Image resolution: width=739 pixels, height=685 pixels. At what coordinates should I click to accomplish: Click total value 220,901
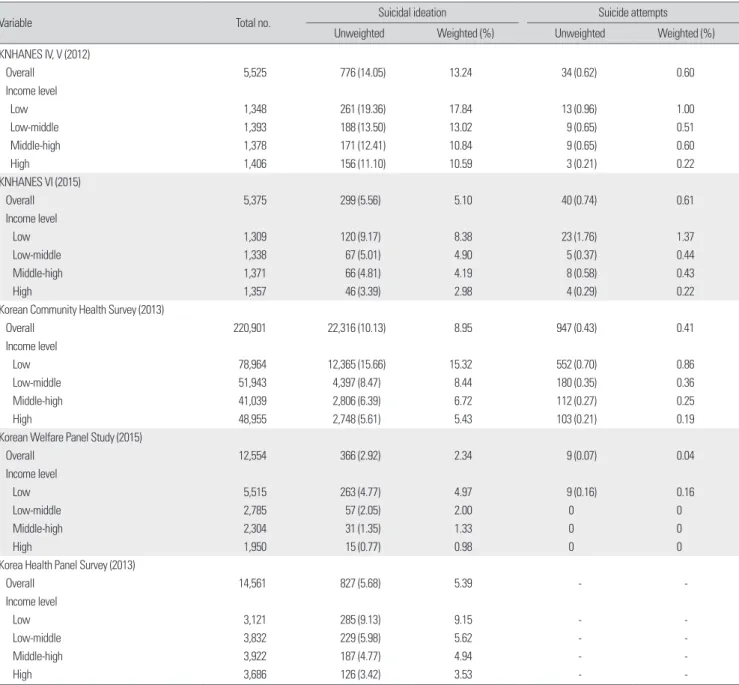coord(250,328)
